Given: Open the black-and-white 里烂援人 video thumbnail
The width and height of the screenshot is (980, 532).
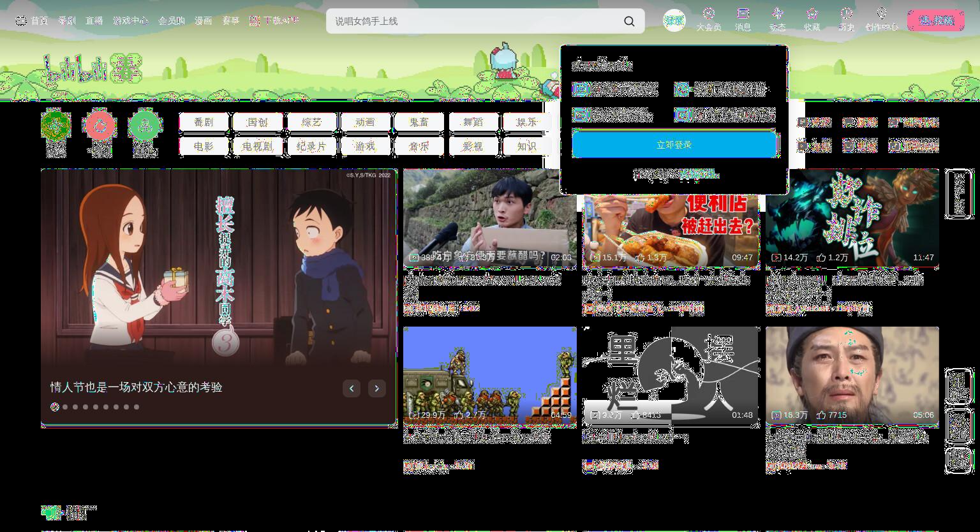Looking at the screenshot, I should coord(671,376).
